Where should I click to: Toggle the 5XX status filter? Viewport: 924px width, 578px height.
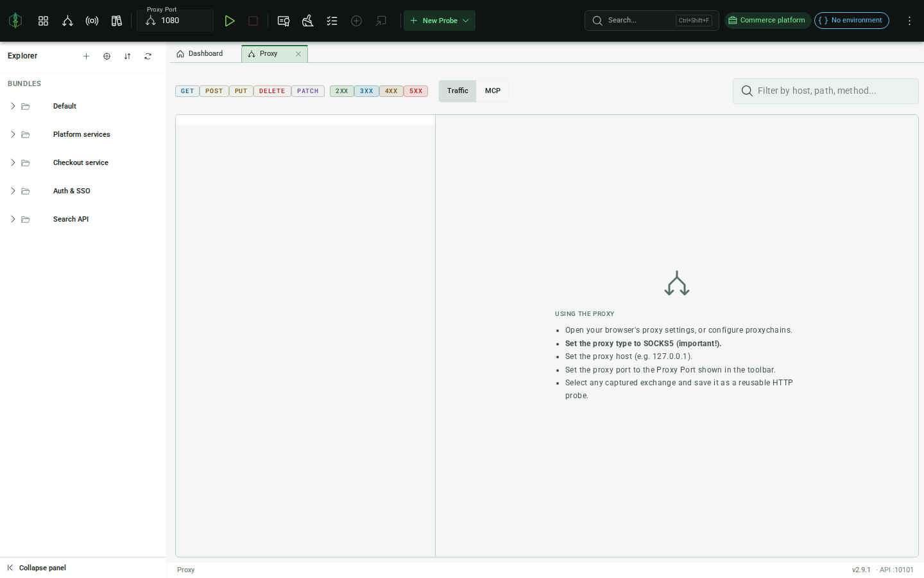pos(416,91)
